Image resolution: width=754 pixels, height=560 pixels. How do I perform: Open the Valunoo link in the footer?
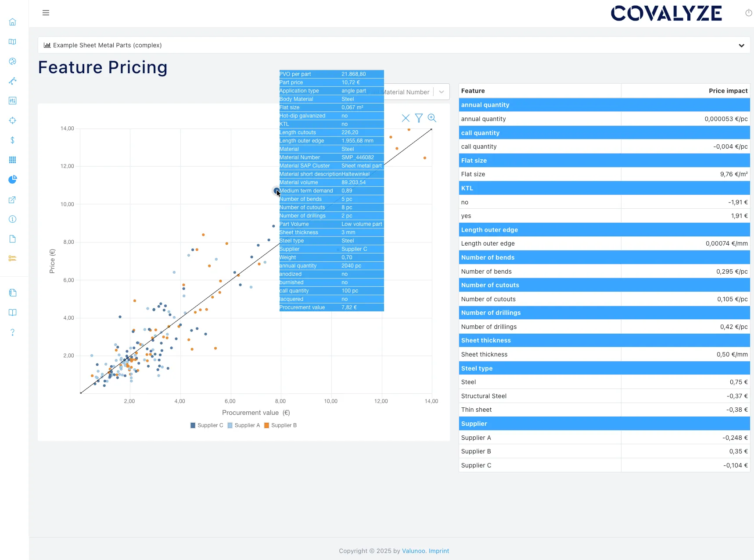coord(413,551)
